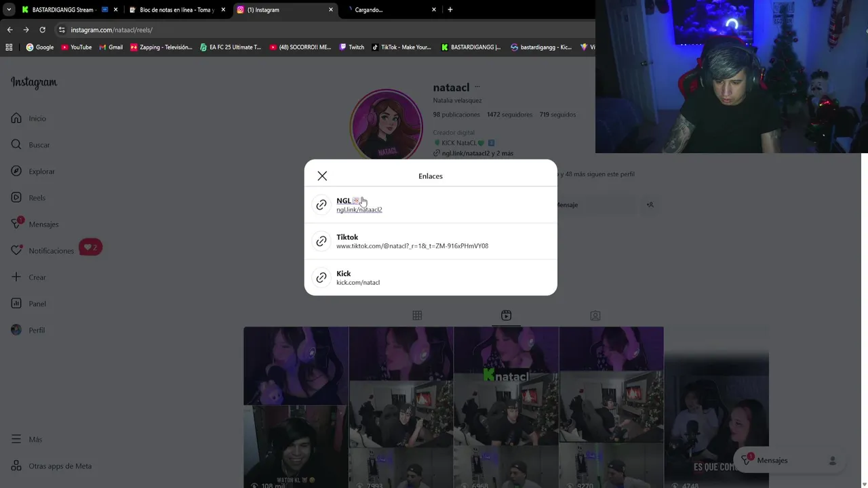The image size is (868, 488).
Task: Reload the Instagram page
Action: point(42,30)
